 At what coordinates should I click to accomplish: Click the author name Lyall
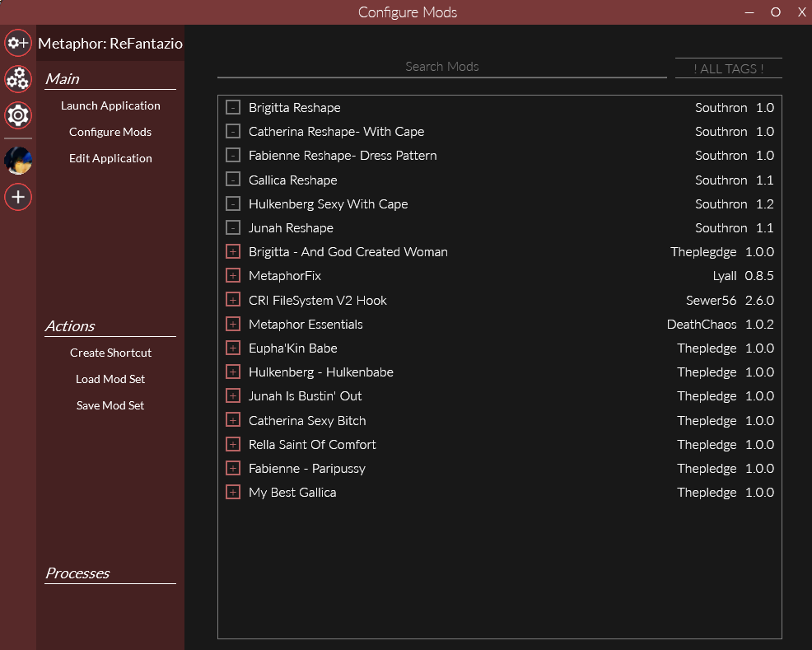click(725, 276)
